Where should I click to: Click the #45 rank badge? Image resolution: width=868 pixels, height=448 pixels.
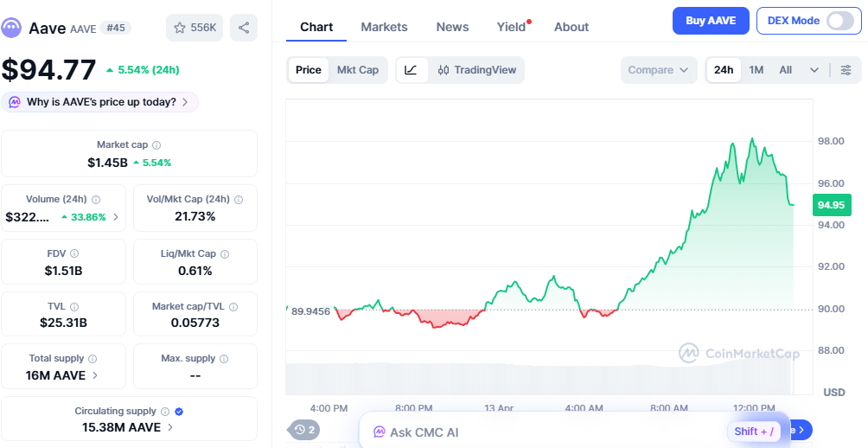(116, 28)
